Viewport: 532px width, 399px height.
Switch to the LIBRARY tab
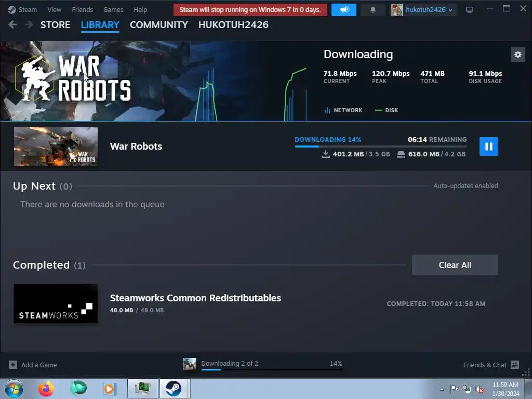pyautogui.click(x=100, y=25)
